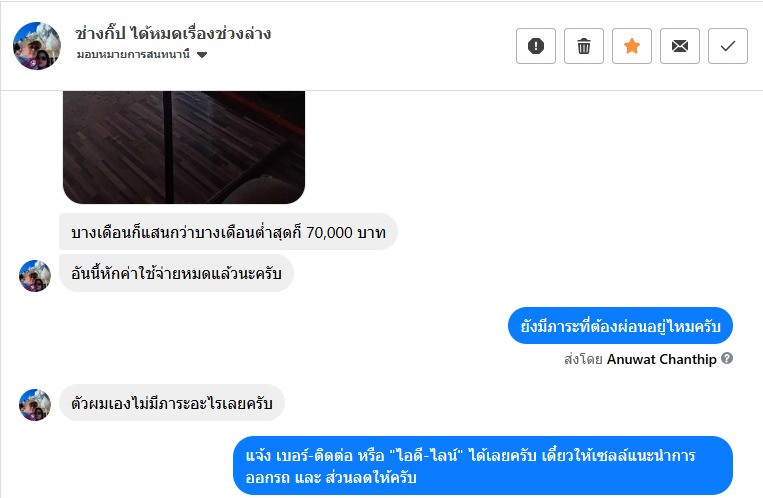Click the avatar beside อันนี้หักค่าใช้จ่ายหมดแล้วนะครับ
Viewport: 763px width, 498px height.
(x=35, y=276)
